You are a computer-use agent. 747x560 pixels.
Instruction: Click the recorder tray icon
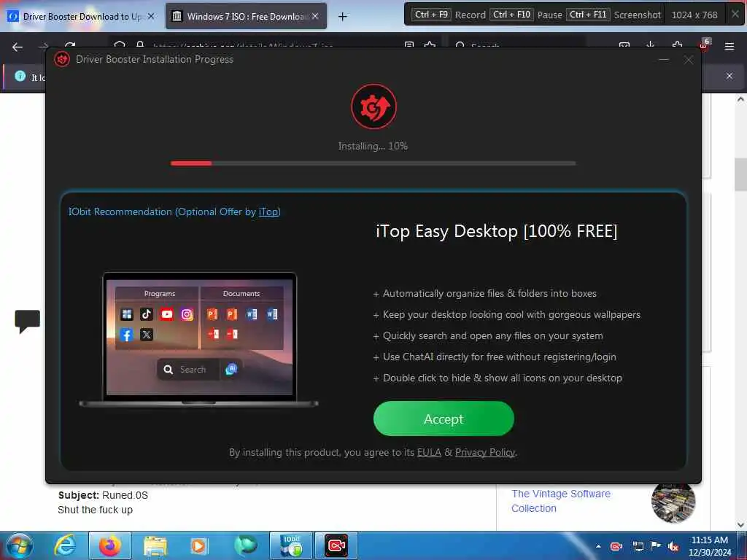pyautogui.click(x=616, y=546)
